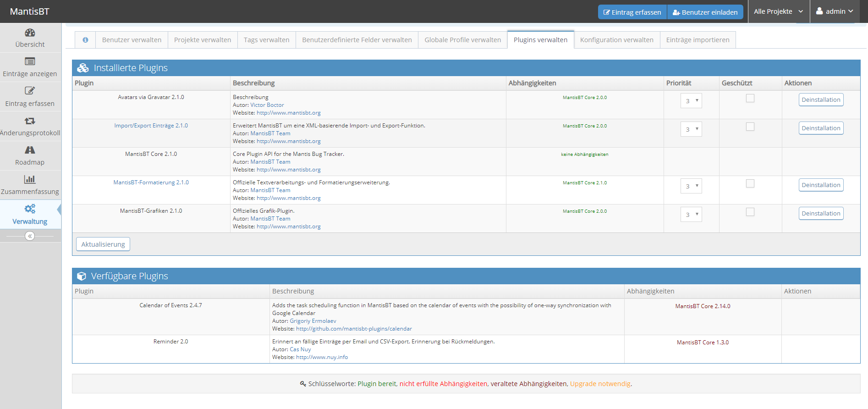Click the admin user avatar icon
This screenshot has width=868, height=409.
click(x=819, y=11)
